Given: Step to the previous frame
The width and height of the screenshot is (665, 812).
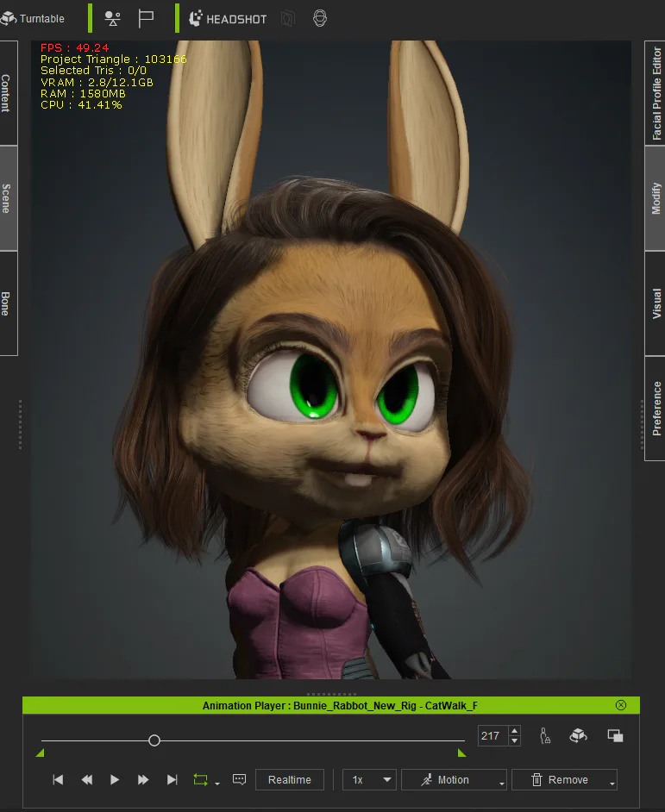Looking at the screenshot, I should click(x=86, y=780).
